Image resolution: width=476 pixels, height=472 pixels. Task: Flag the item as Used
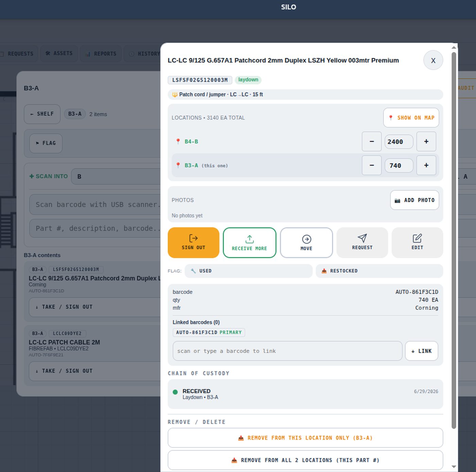coord(249,271)
